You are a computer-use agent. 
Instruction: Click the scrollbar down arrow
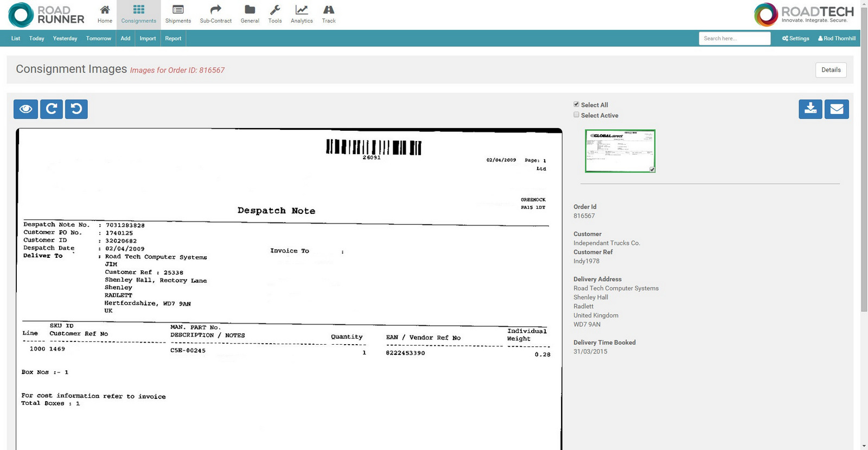click(x=864, y=446)
